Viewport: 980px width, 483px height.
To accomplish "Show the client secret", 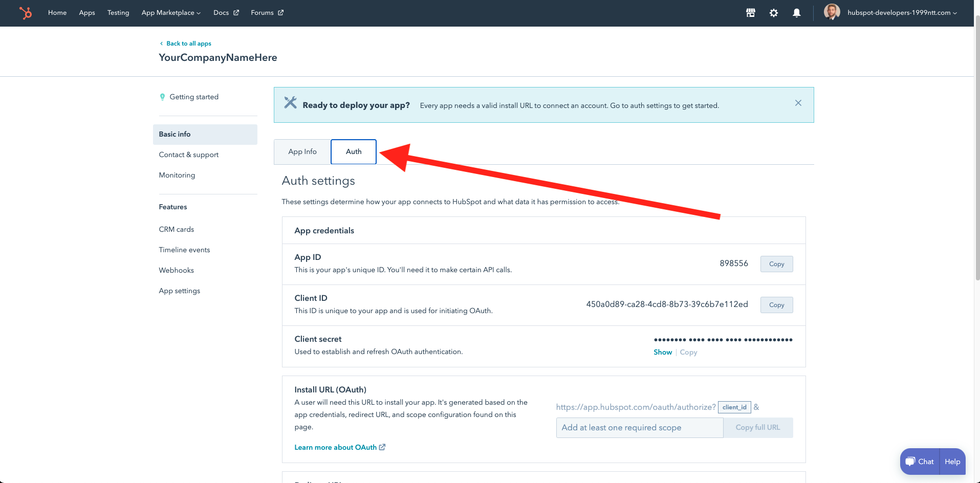I will 663,352.
